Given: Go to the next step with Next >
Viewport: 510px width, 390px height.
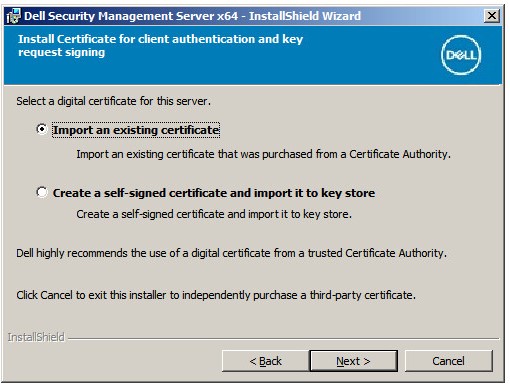Looking at the screenshot, I should [x=354, y=361].
